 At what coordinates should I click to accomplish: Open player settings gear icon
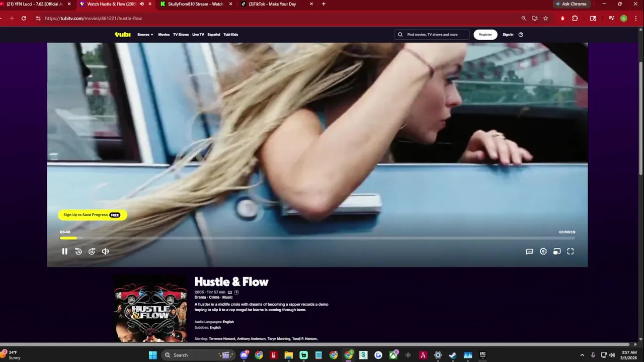coord(543,251)
